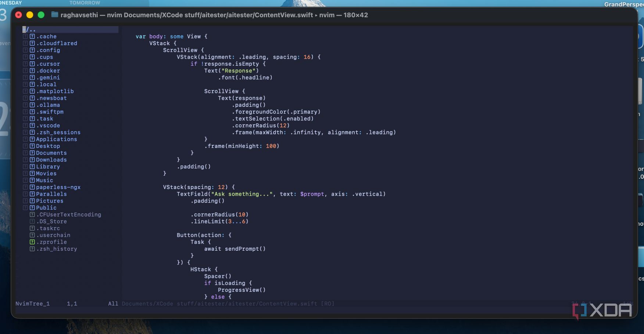
Task: Click the green file icon beside .zprofile
Action: 32,242
